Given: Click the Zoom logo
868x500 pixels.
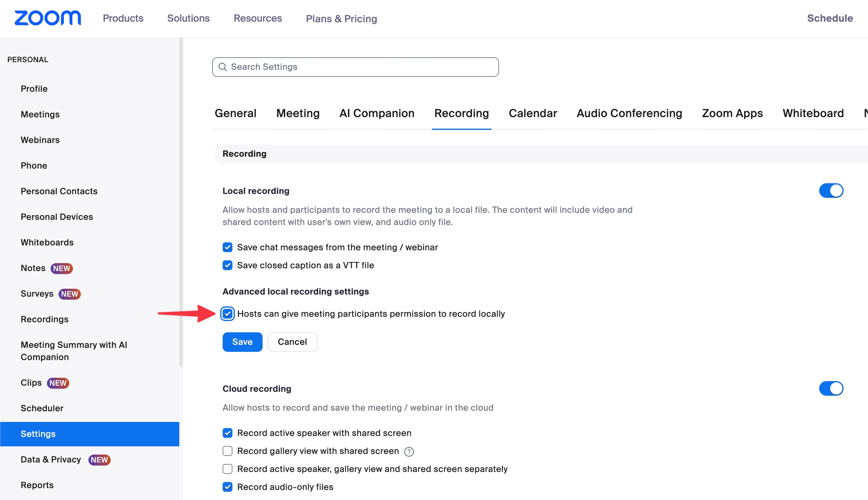Looking at the screenshot, I should coord(47,18).
